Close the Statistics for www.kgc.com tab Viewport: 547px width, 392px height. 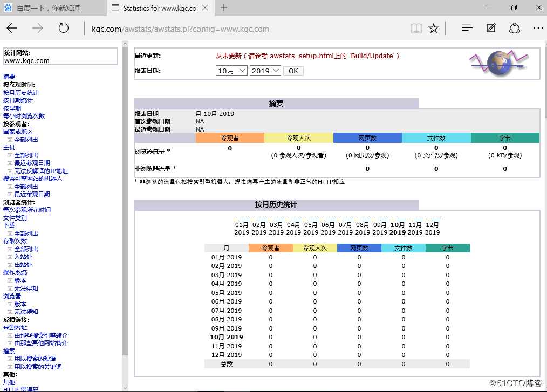[205, 8]
